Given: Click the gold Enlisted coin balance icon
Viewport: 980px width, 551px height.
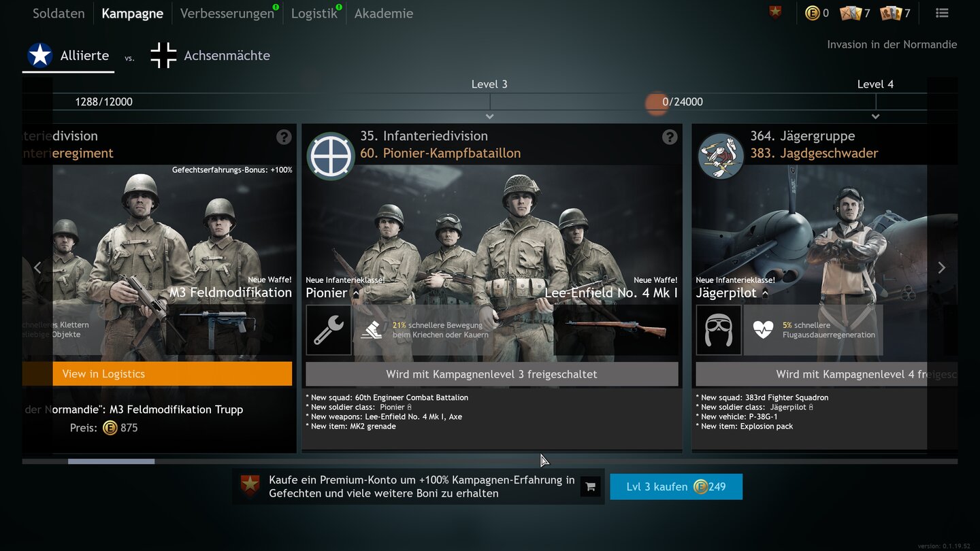Looking at the screenshot, I should coord(813,13).
